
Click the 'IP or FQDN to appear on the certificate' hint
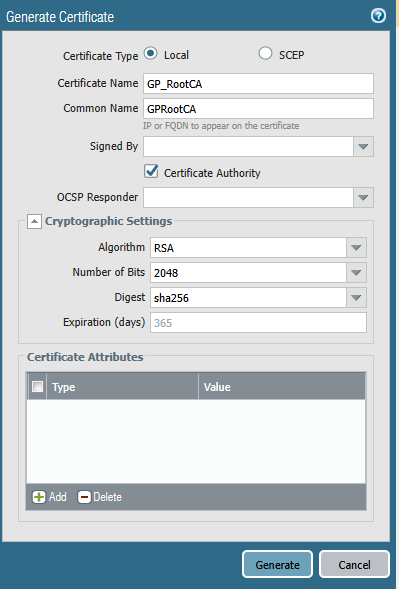221,126
